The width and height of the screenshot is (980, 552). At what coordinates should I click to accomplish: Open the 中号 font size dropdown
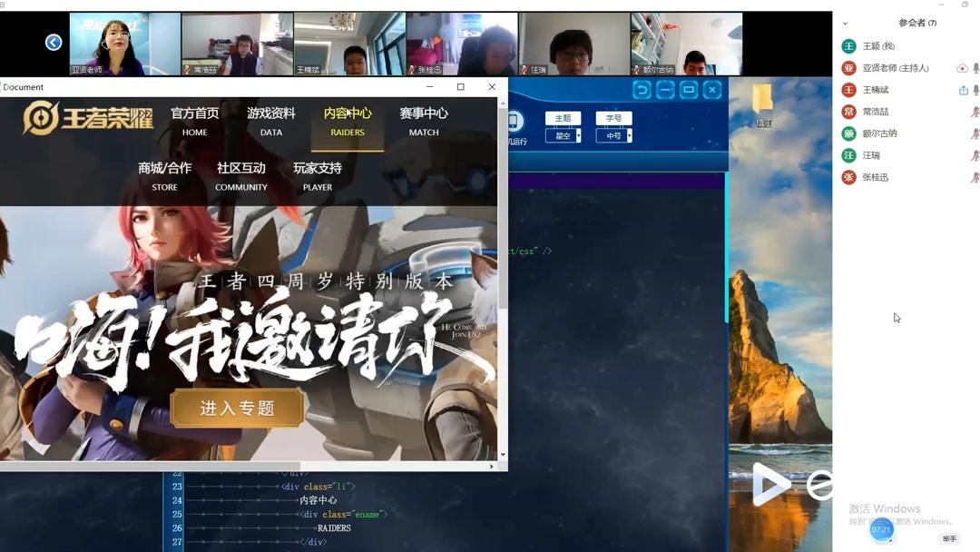point(612,134)
